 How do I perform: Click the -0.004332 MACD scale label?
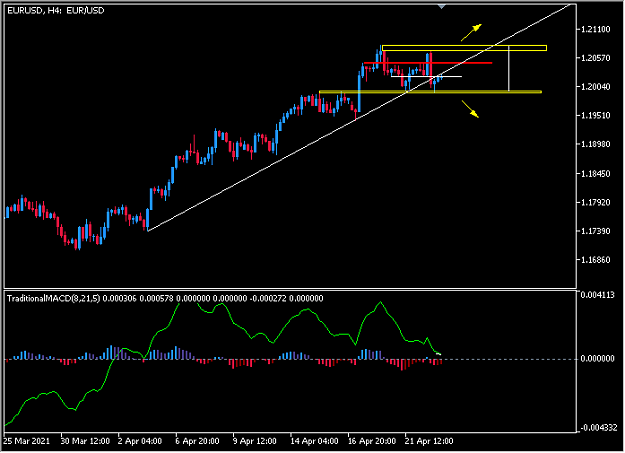point(599,428)
